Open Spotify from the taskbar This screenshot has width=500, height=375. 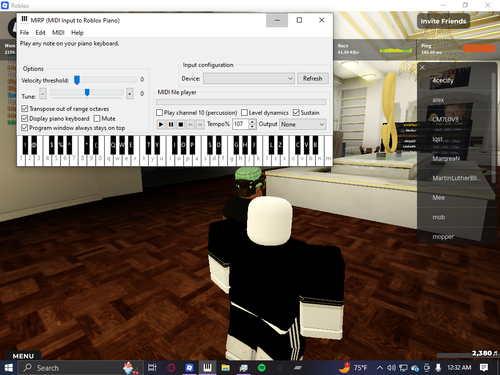point(262,368)
